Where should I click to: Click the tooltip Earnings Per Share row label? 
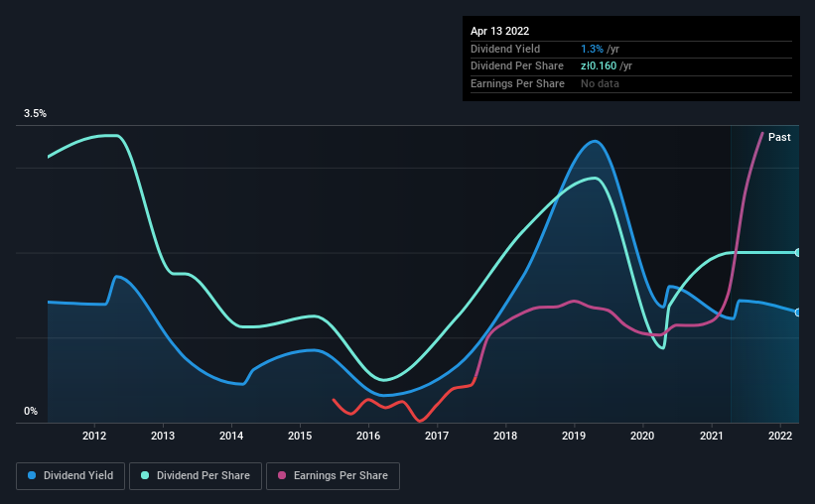click(517, 83)
